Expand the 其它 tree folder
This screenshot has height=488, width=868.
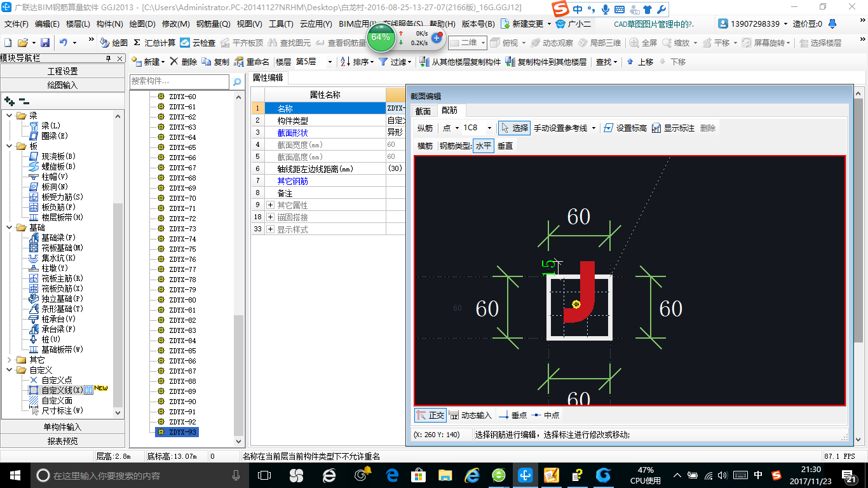(x=9, y=360)
